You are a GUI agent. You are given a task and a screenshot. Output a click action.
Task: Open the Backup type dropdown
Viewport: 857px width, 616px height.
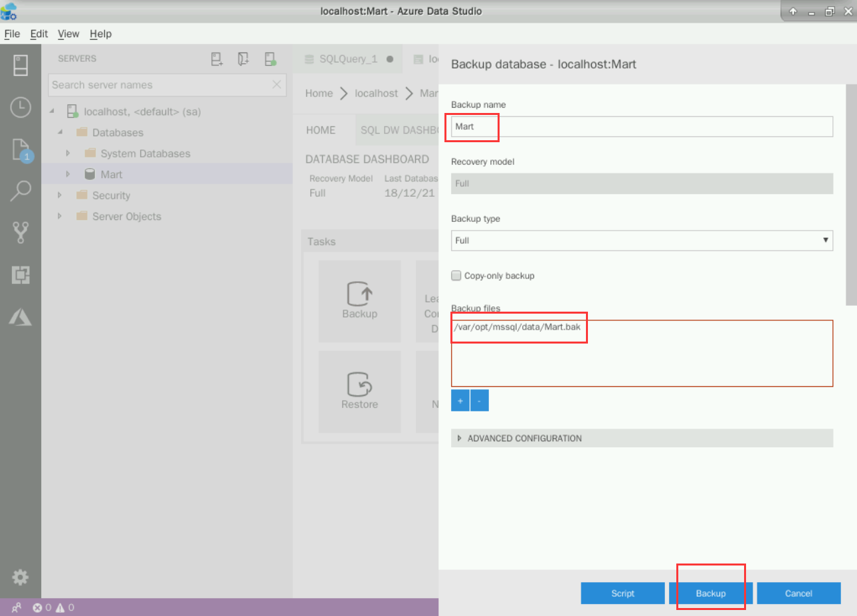point(641,241)
